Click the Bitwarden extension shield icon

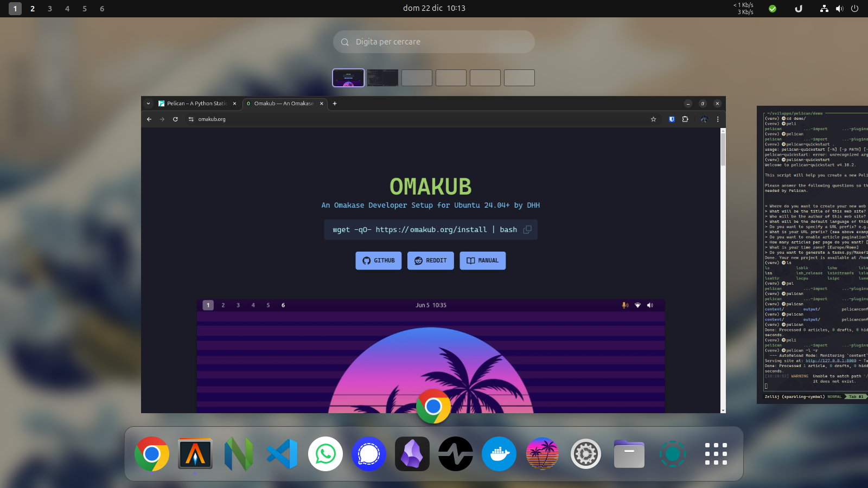672,119
